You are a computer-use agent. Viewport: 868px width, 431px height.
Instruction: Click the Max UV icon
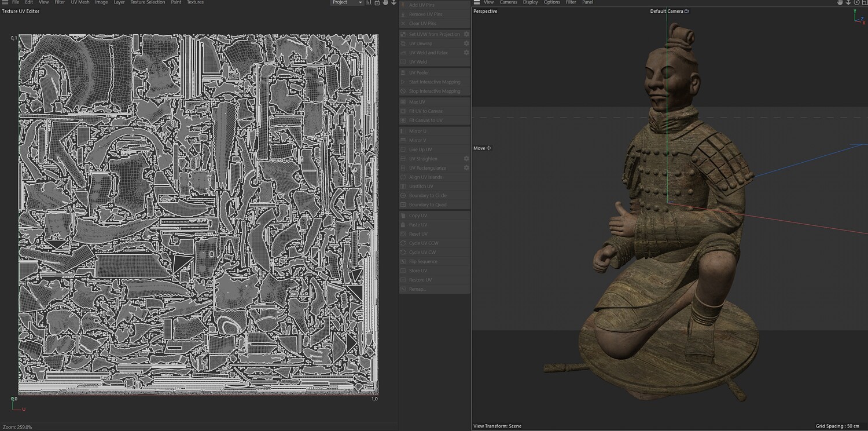403,102
